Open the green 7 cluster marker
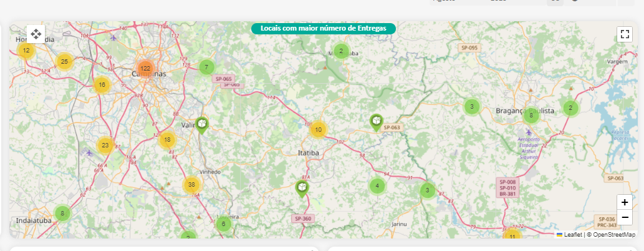The height and width of the screenshot is (251, 644). pyautogui.click(x=206, y=67)
